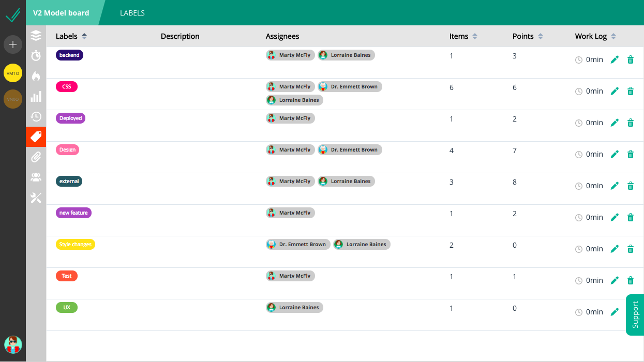The width and height of the screenshot is (644, 362).
Task: Edit the new feature label
Action: click(615, 217)
